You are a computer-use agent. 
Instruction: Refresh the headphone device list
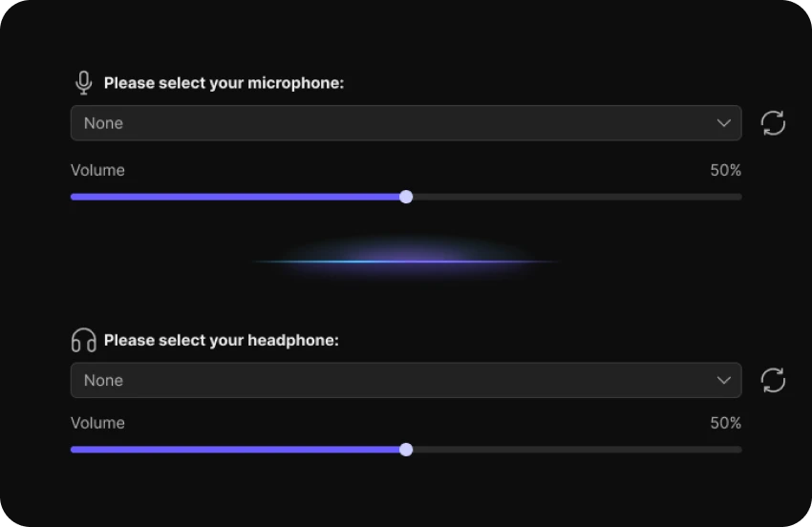coord(773,380)
